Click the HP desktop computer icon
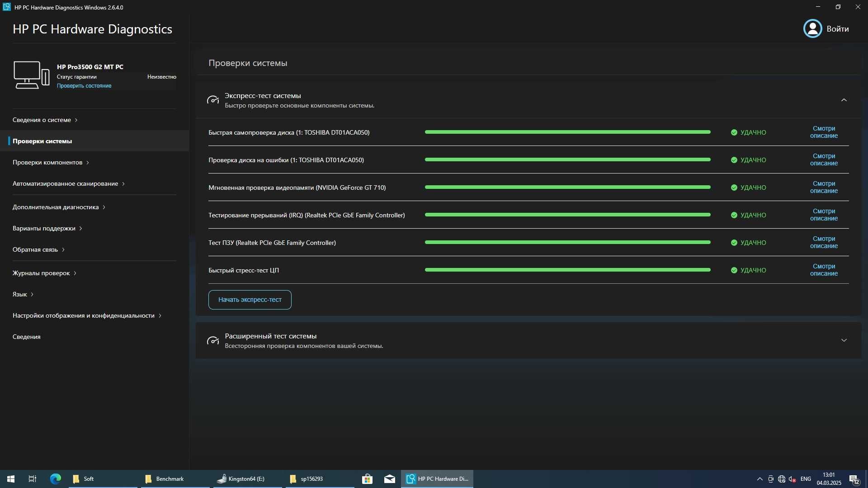The image size is (868, 488). (31, 75)
